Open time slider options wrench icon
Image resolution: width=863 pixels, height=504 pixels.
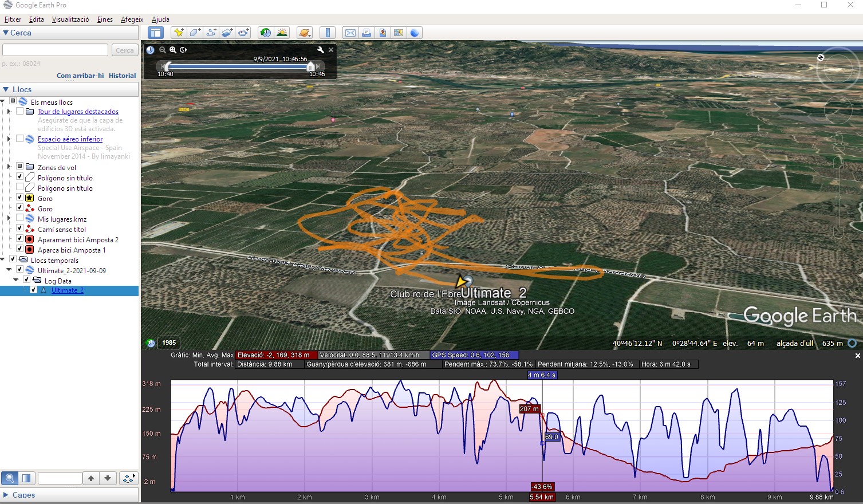point(321,50)
